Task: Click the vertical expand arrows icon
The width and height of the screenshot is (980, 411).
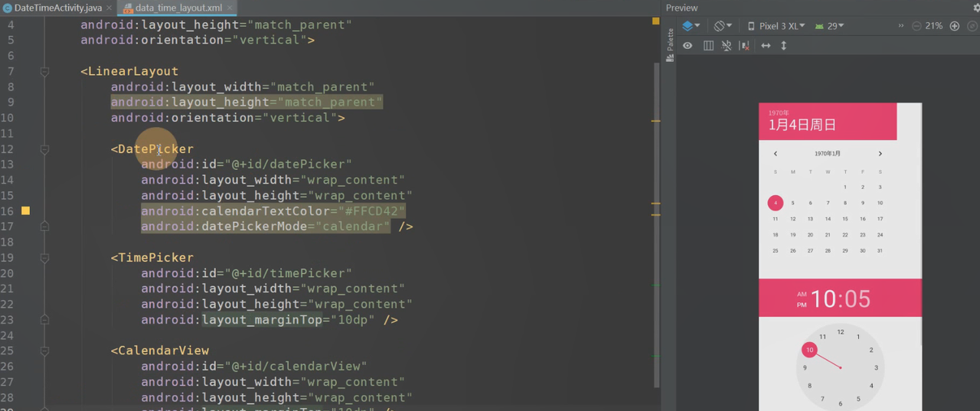Action: (783, 46)
